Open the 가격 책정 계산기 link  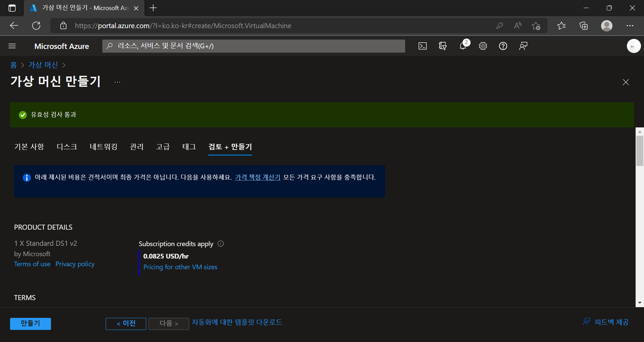(x=258, y=177)
